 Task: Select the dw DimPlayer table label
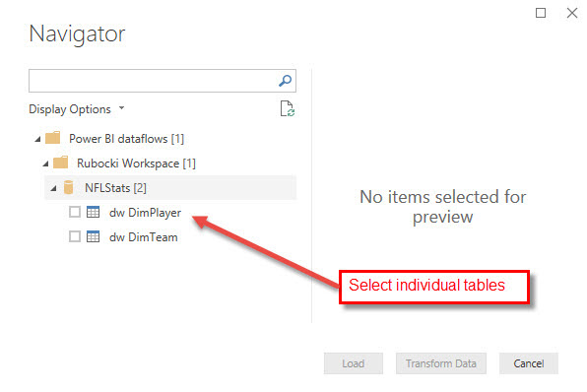[145, 213]
